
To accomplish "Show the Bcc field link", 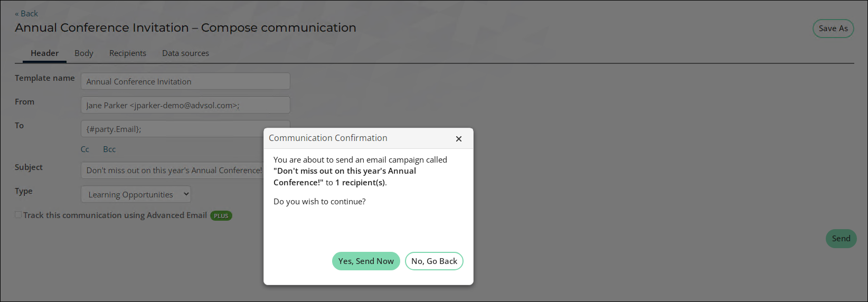I will (x=109, y=149).
